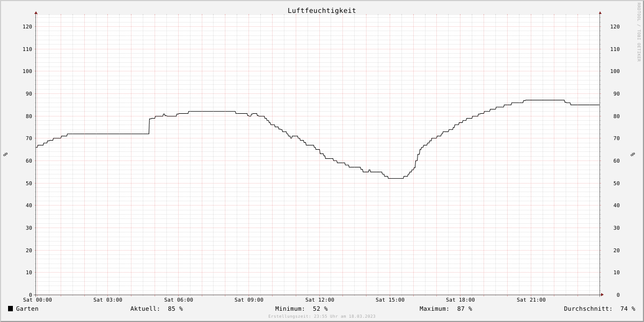Viewport: 644px width, 322px height.
Task: Click the Sat 18:00 time label
Action: (x=460, y=300)
